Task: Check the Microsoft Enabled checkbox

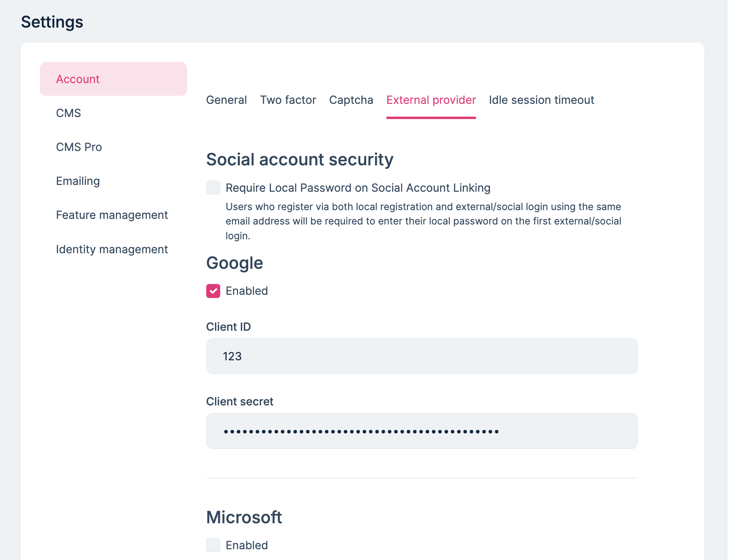Action: point(213,545)
